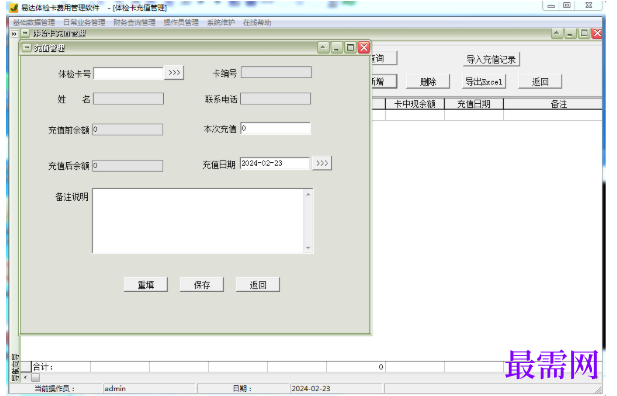The width and height of the screenshot is (617, 396).
Task: Open the 系统维护 menu
Action: tap(221, 22)
